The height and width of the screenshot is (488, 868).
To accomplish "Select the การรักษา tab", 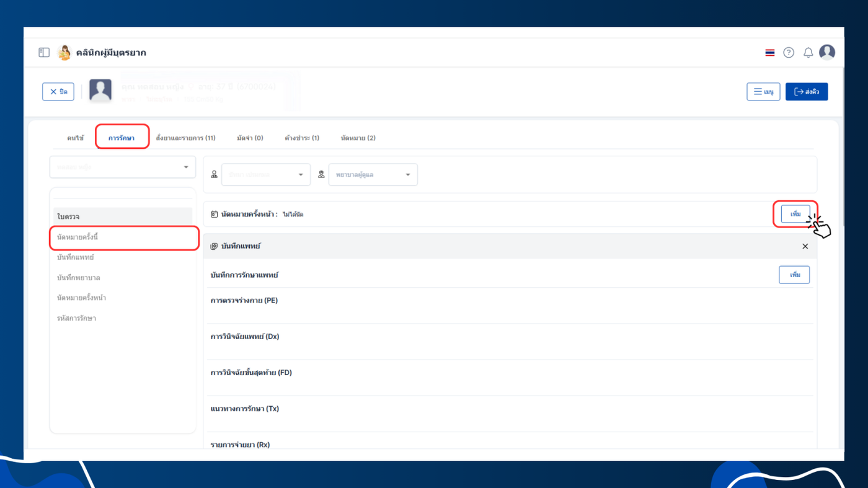I will 122,138.
